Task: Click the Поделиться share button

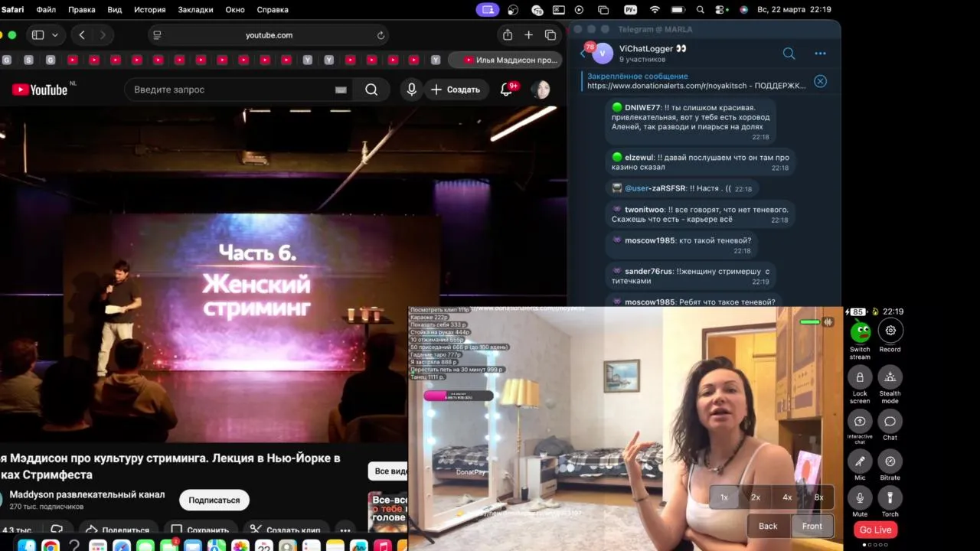Action: tap(117, 530)
